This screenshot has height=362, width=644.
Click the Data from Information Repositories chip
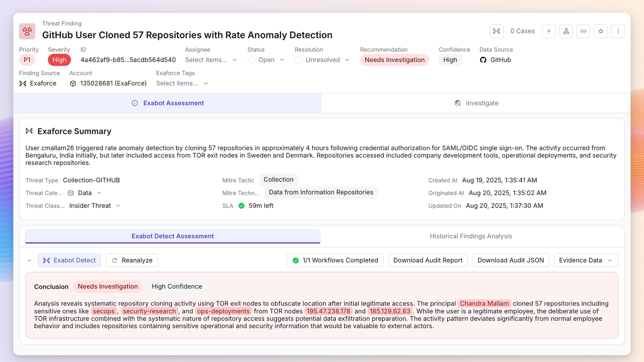point(321,192)
